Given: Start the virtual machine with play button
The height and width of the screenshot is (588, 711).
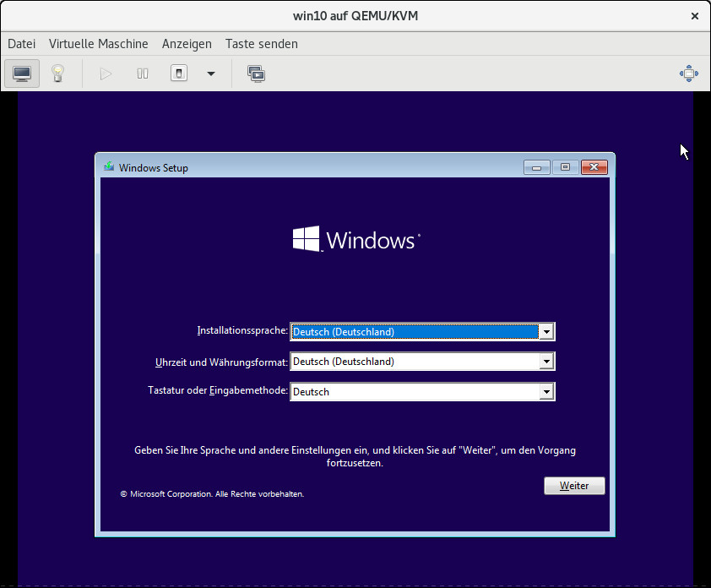Looking at the screenshot, I should [106, 73].
